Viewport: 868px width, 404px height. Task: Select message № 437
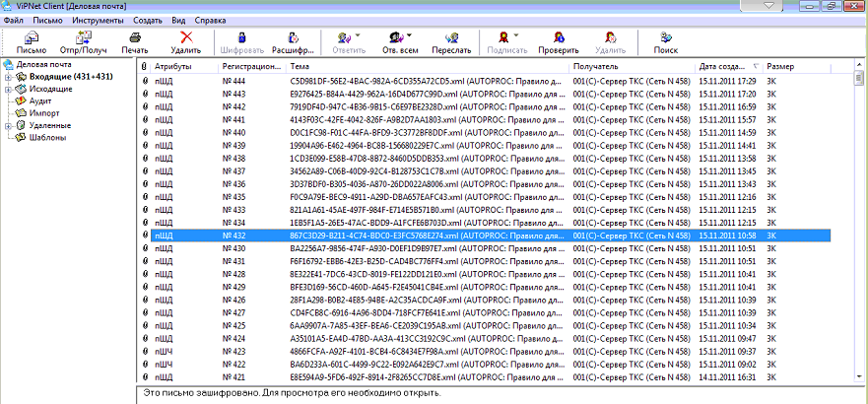coord(485,171)
